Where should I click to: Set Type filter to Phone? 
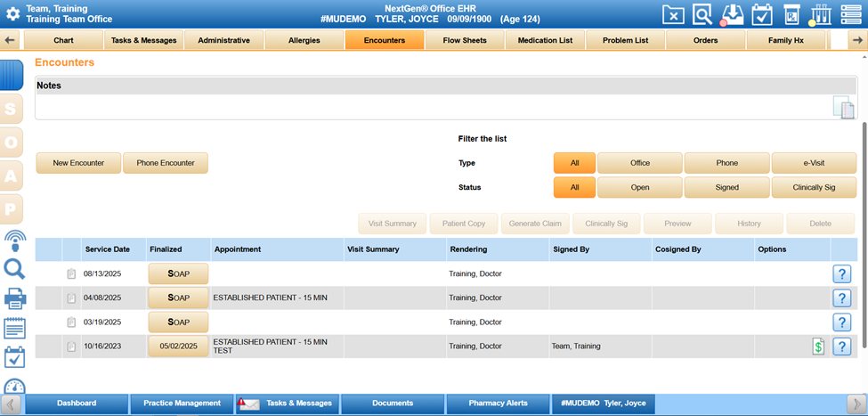(726, 163)
